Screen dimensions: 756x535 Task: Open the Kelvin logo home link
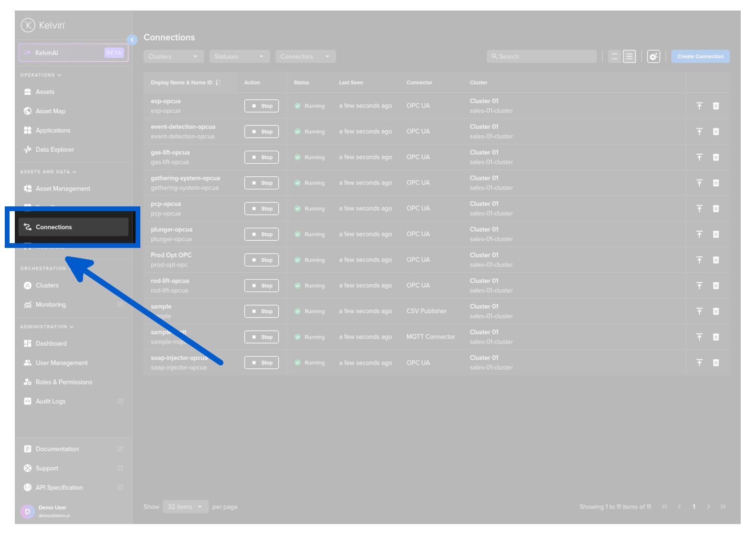click(x=43, y=25)
